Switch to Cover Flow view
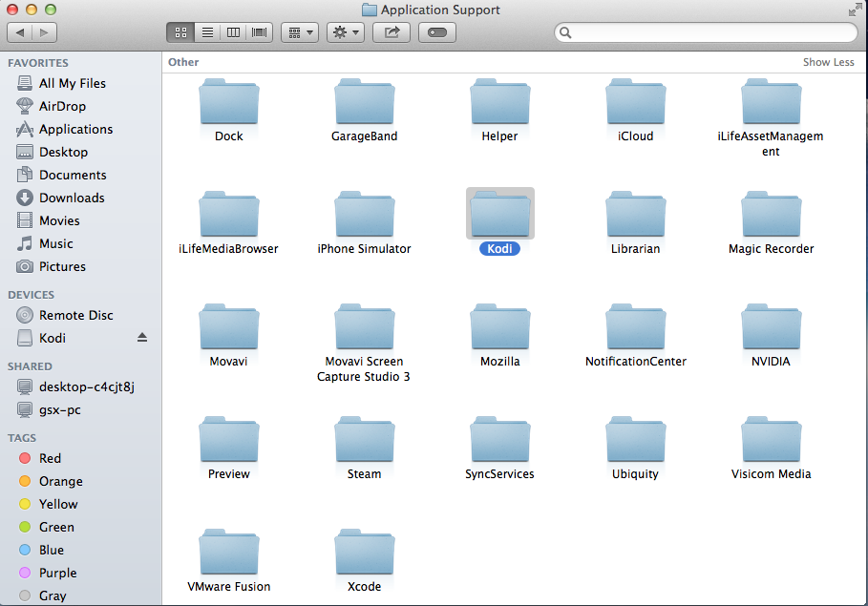This screenshot has height=606, width=868. (258, 31)
